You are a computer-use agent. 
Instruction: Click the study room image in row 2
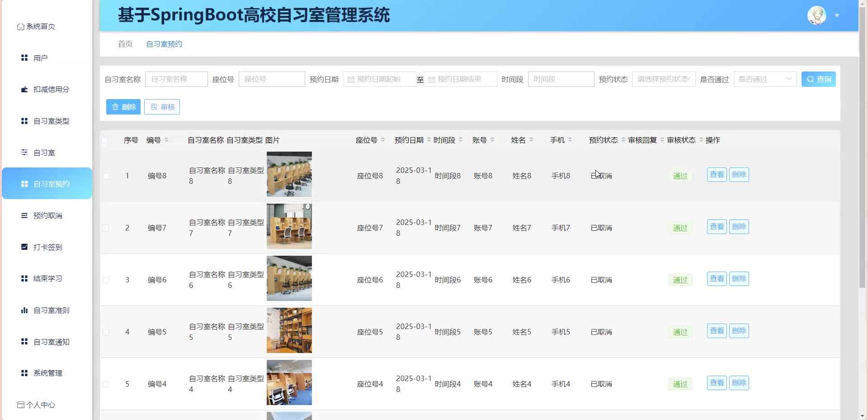[x=289, y=226]
